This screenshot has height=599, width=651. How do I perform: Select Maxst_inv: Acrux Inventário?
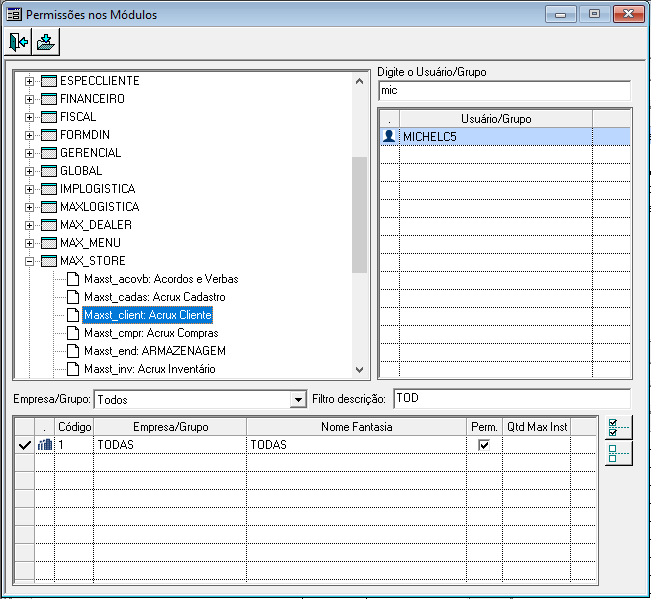[149, 369]
